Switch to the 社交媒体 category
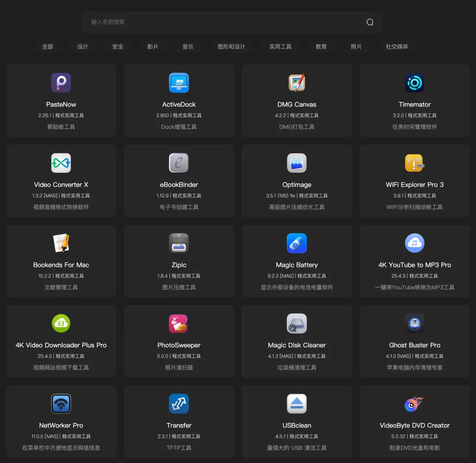The width and height of the screenshot is (476, 463). tap(397, 47)
